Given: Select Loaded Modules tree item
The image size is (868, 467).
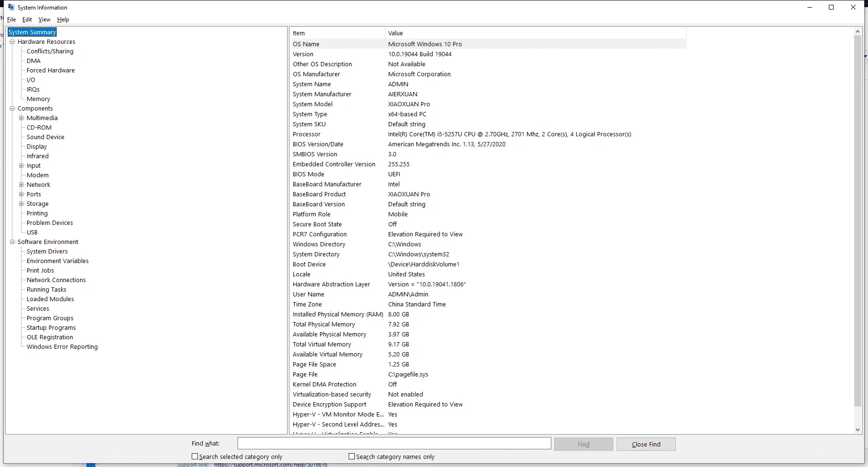Looking at the screenshot, I should [x=50, y=299].
